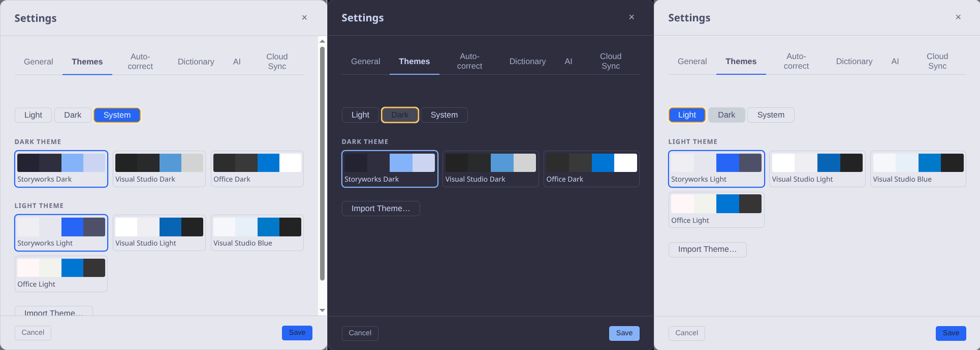Choose Light mode in middle dark window
This screenshot has width=980, height=350.
click(x=360, y=115)
